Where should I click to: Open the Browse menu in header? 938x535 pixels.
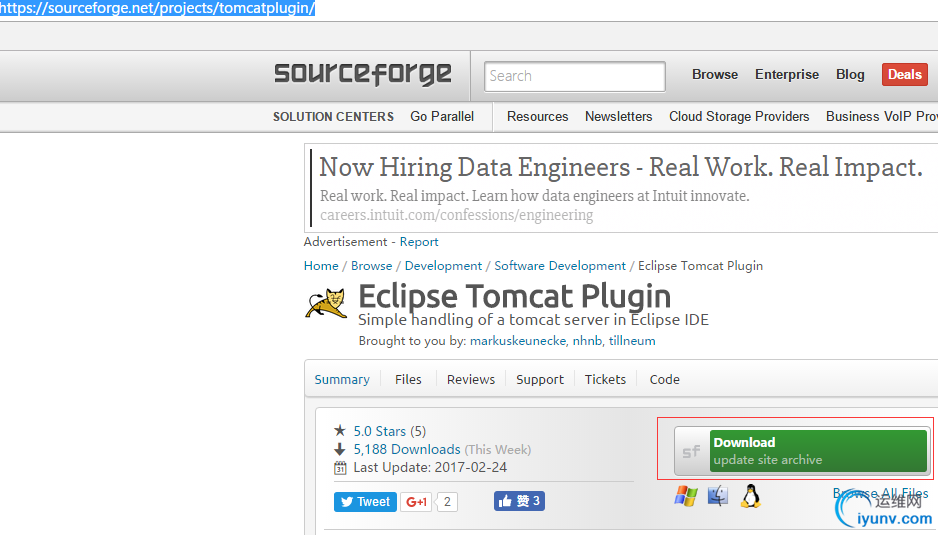(x=715, y=74)
